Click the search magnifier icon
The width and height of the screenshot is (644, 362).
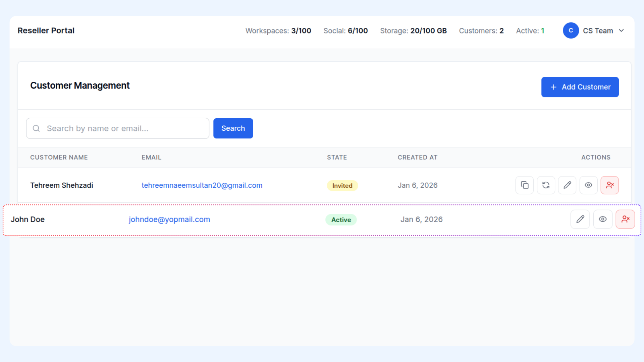click(36, 128)
